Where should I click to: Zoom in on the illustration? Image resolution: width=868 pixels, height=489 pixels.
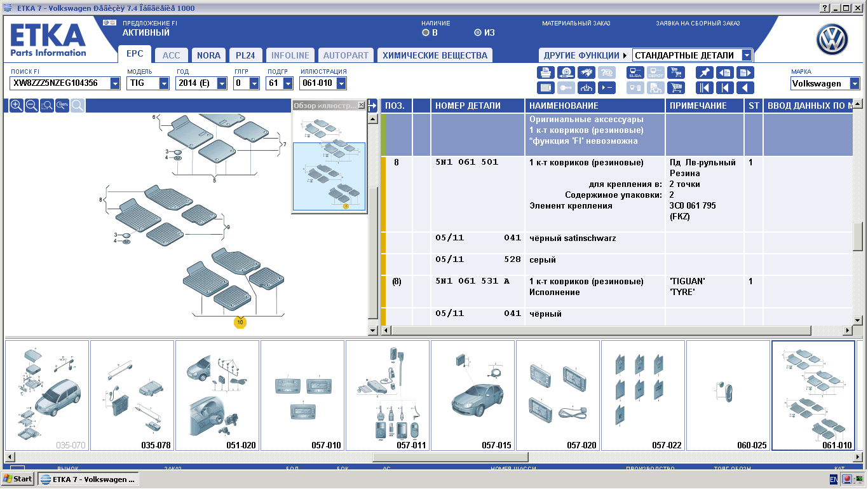[17, 106]
